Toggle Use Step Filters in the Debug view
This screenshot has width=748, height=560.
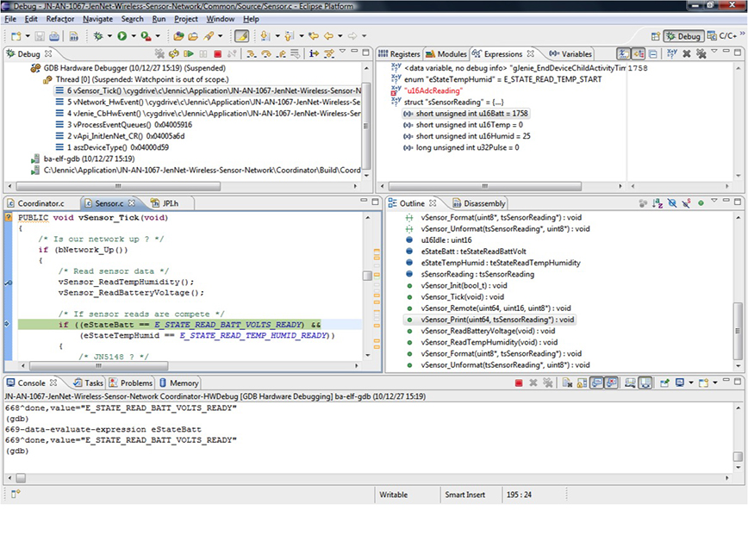click(x=328, y=53)
